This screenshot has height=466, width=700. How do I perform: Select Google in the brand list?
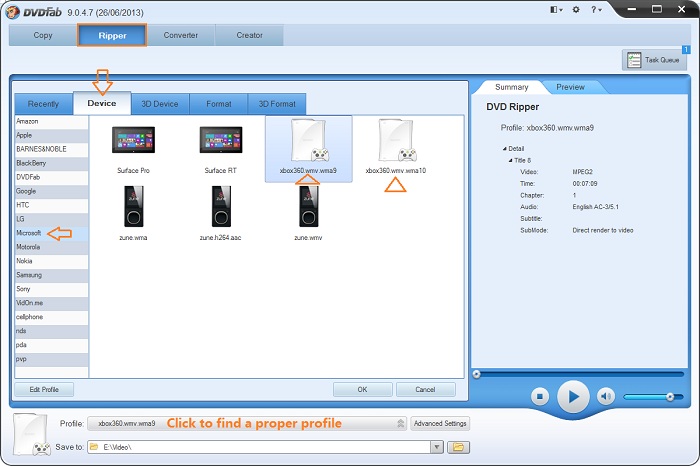point(51,191)
